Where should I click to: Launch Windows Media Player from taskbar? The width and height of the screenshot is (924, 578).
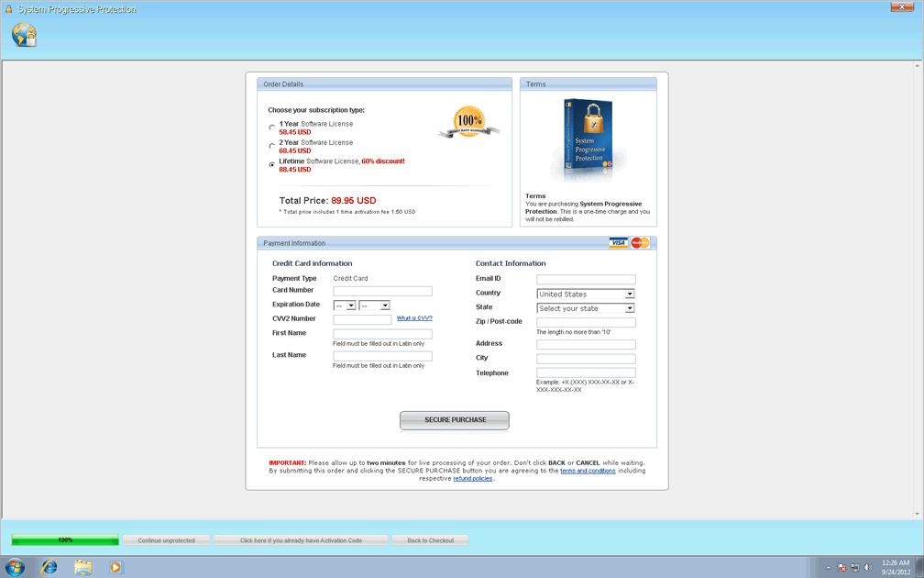[x=115, y=567]
